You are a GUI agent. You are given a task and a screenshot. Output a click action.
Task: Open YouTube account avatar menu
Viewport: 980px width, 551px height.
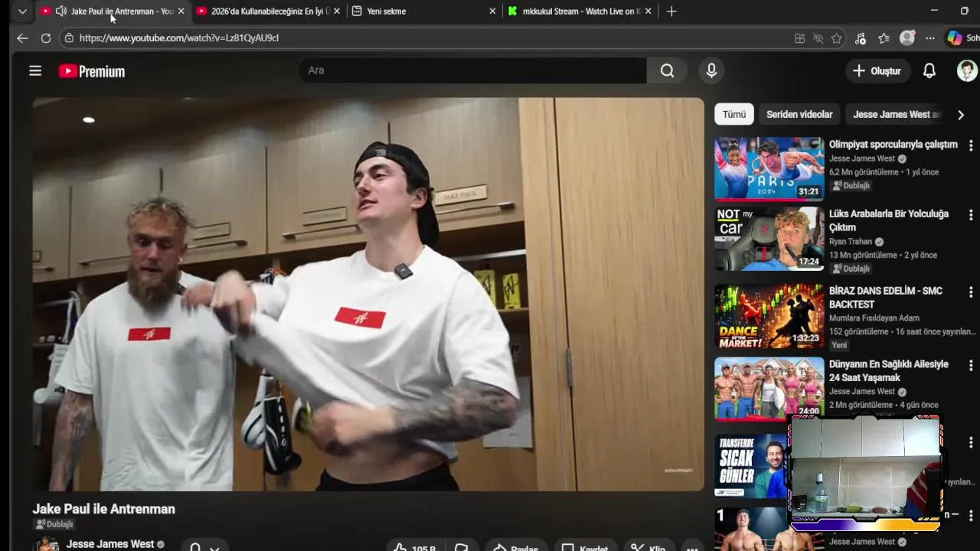pos(967,70)
